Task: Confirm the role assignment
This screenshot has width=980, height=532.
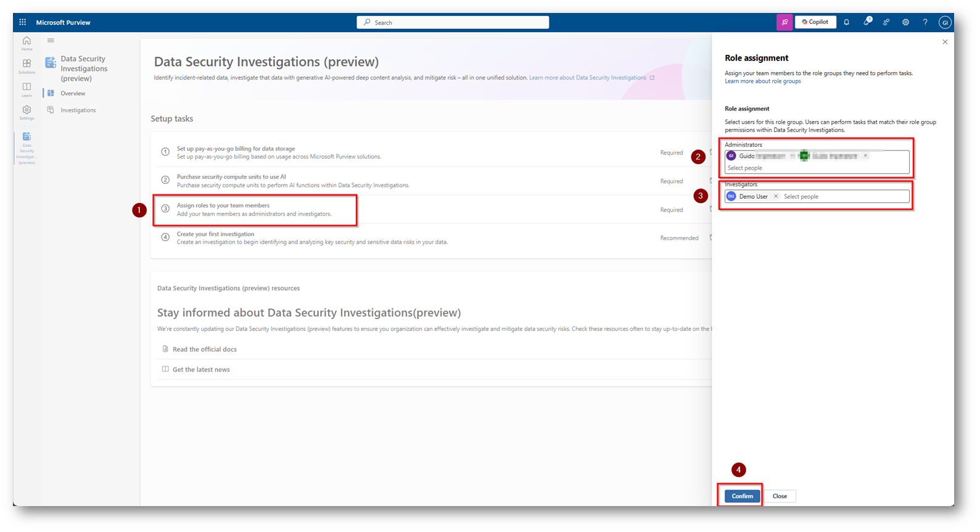Action: [x=742, y=496]
